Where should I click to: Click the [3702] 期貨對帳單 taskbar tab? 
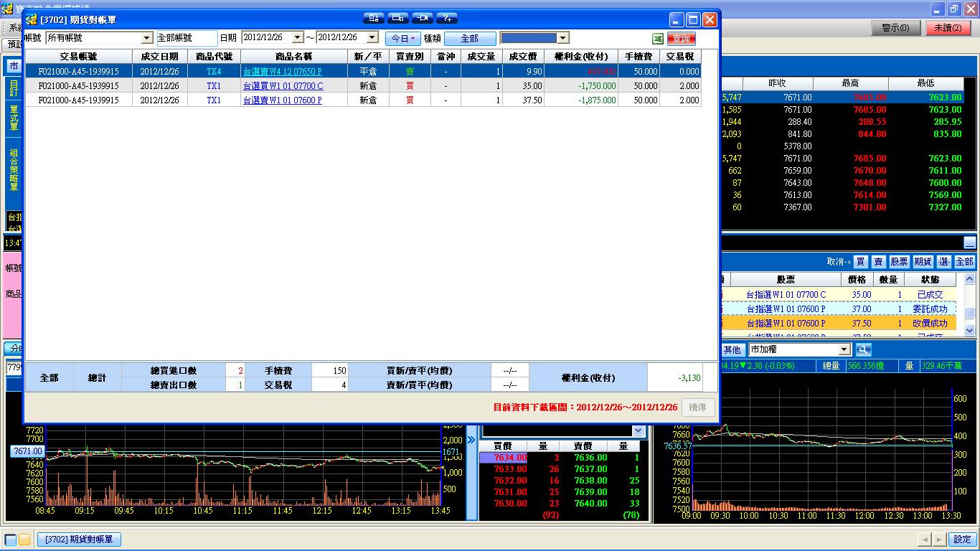80,540
